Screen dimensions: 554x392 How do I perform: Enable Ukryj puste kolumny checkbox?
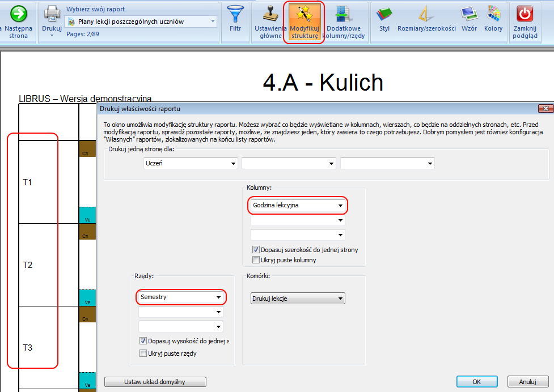[256, 260]
